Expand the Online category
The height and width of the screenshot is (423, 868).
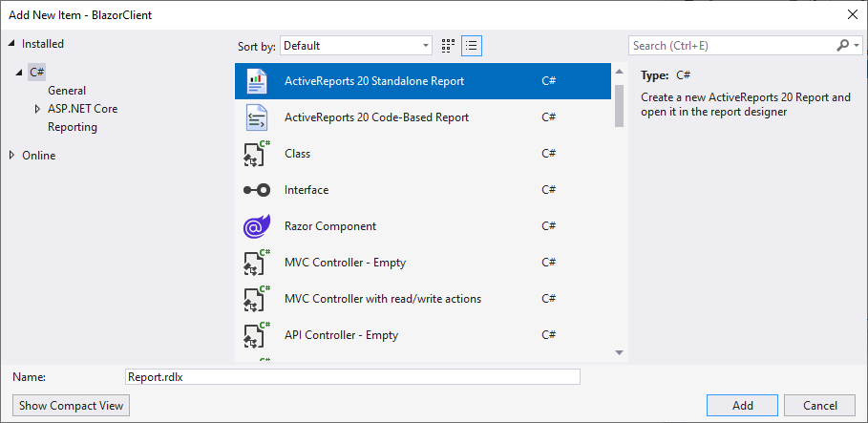12,156
